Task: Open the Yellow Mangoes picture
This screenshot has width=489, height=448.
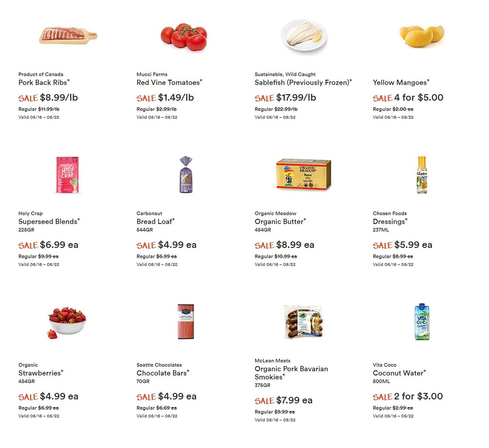Action: click(x=421, y=35)
